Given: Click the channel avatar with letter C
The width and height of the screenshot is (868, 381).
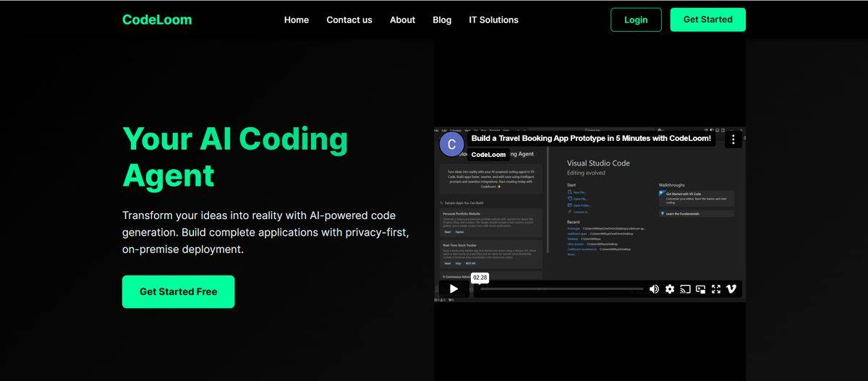Looking at the screenshot, I should [x=452, y=144].
